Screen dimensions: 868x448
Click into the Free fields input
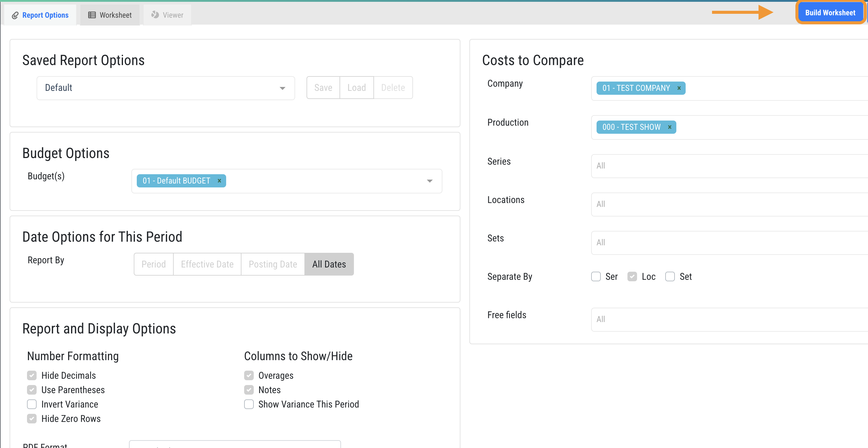coord(728,319)
